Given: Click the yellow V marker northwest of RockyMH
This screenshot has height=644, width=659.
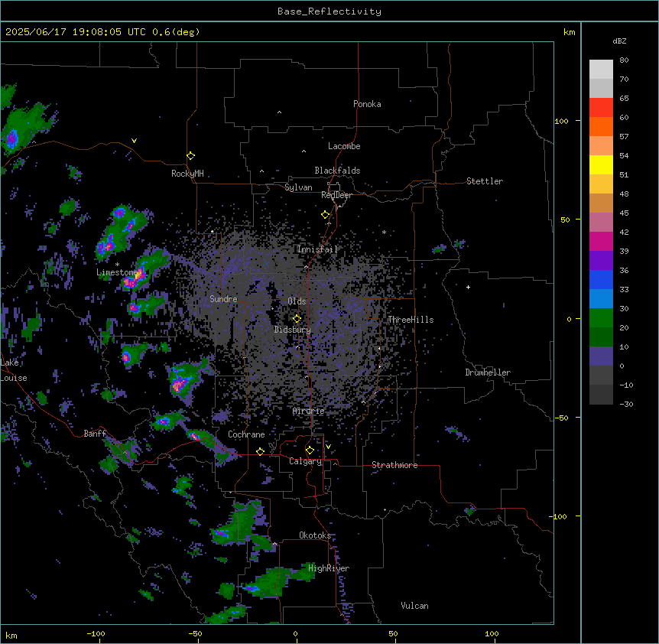Looking at the screenshot, I should pos(134,141).
